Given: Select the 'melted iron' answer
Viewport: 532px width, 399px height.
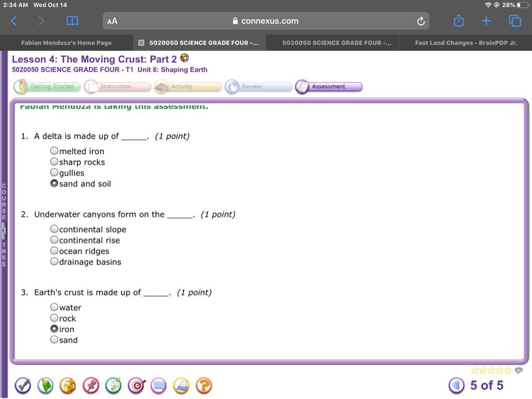Looking at the screenshot, I should pos(54,151).
